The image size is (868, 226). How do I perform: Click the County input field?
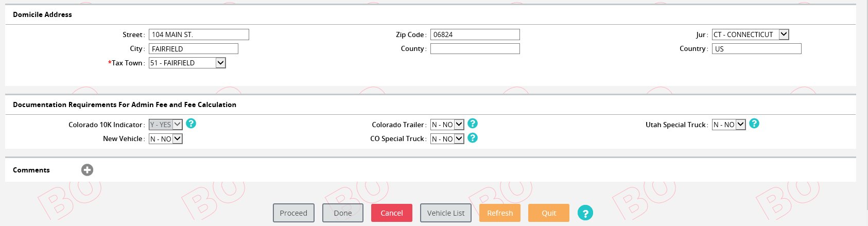(x=475, y=48)
